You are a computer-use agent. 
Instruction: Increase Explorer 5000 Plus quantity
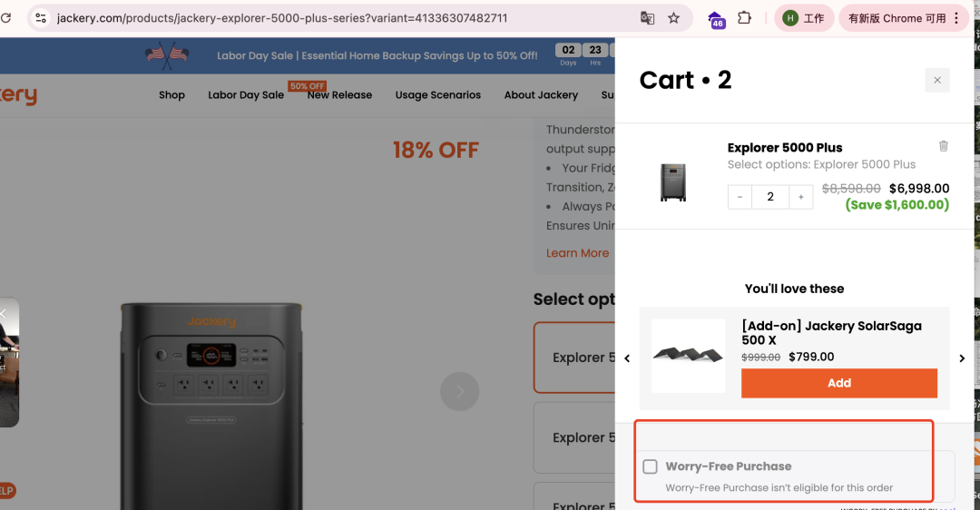[x=800, y=197]
